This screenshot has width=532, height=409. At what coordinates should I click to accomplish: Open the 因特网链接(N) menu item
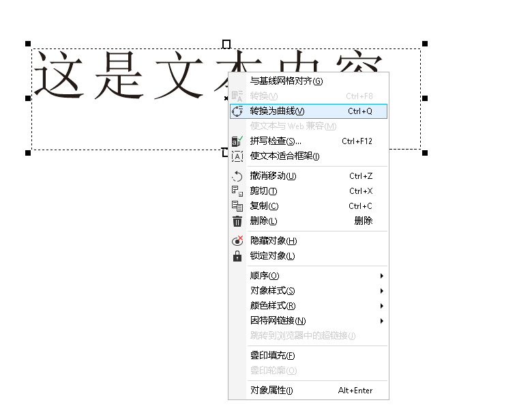(308, 321)
